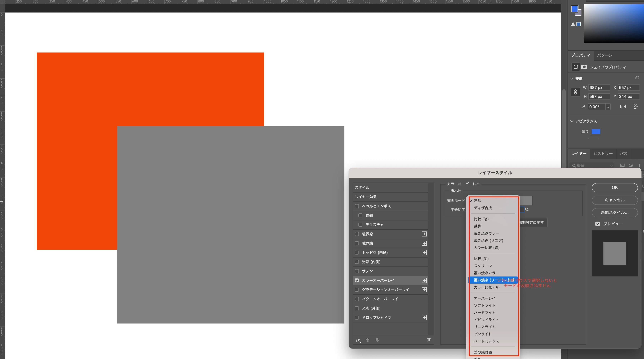The width and height of the screenshot is (644, 359).
Task: Collapse the 変形 section
Action: coord(572,78)
